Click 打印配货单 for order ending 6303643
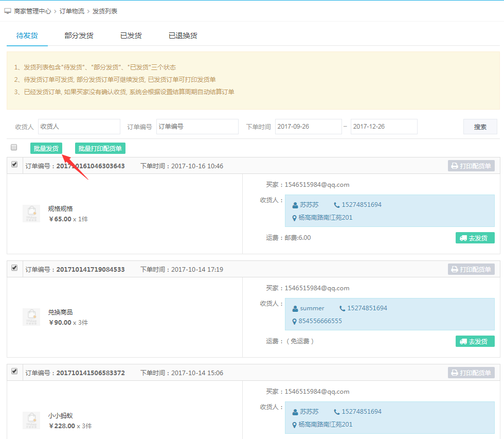Screen dimensions: 504x439 tap(471, 166)
